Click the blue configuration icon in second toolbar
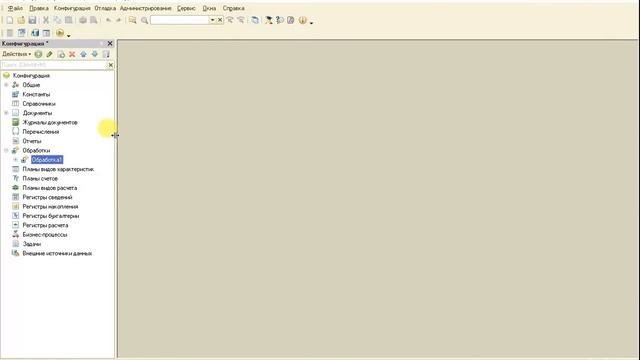 coord(35,33)
